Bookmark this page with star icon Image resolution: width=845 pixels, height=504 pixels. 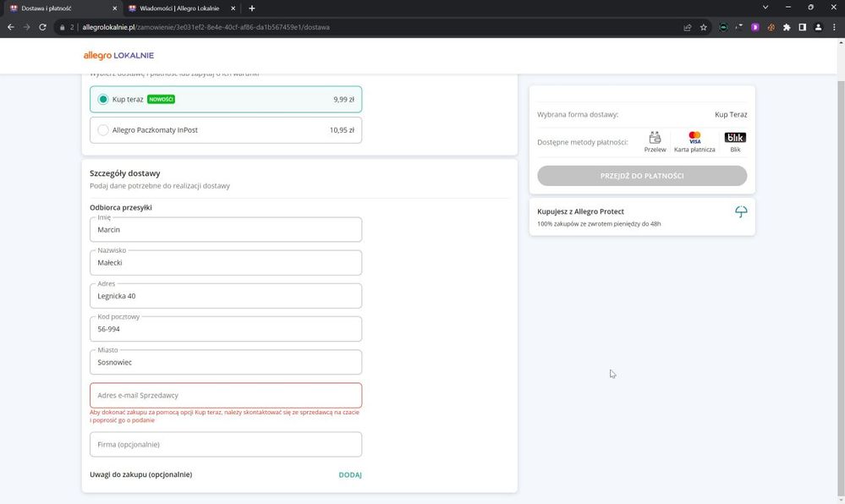tap(703, 27)
